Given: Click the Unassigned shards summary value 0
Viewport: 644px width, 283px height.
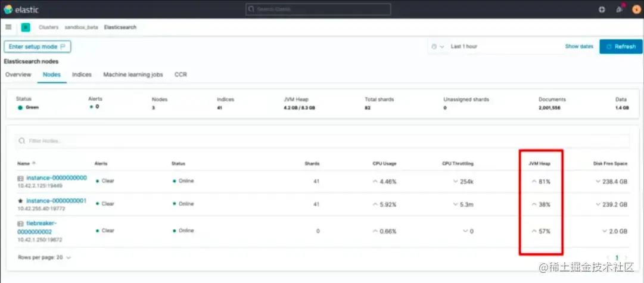Looking at the screenshot, I should (445, 108).
